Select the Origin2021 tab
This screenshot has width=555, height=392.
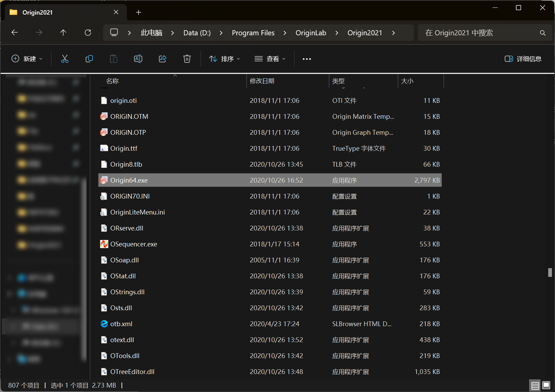click(66, 12)
